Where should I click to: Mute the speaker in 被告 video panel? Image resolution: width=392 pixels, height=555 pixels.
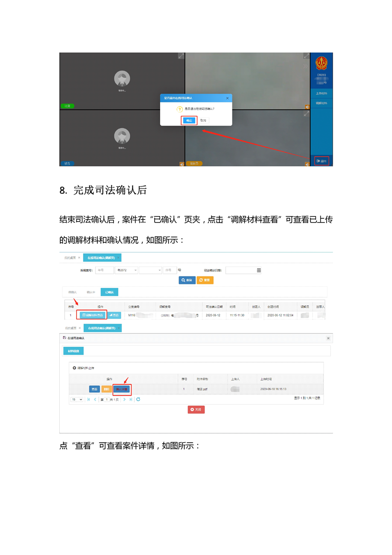181,164
